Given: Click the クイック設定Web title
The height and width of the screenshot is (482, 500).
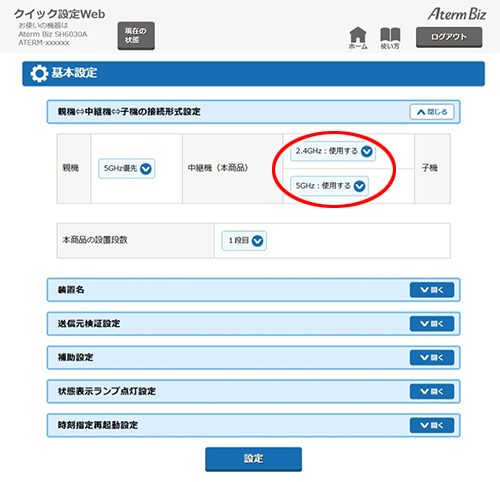Looking at the screenshot, I should pos(59,14).
